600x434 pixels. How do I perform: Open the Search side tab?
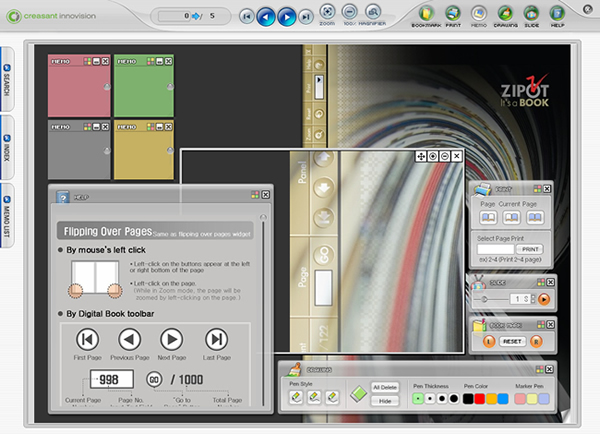pyautogui.click(x=7, y=79)
